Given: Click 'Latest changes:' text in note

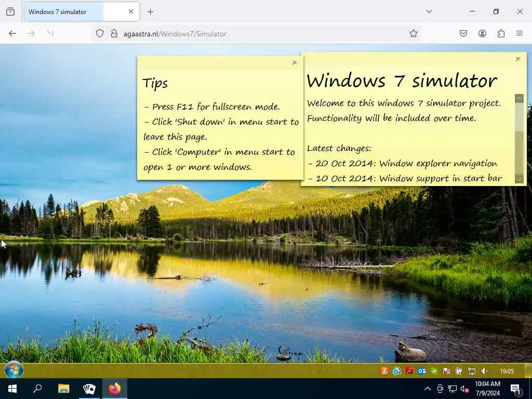Looking at the screenshot, I should coord(339,148).
